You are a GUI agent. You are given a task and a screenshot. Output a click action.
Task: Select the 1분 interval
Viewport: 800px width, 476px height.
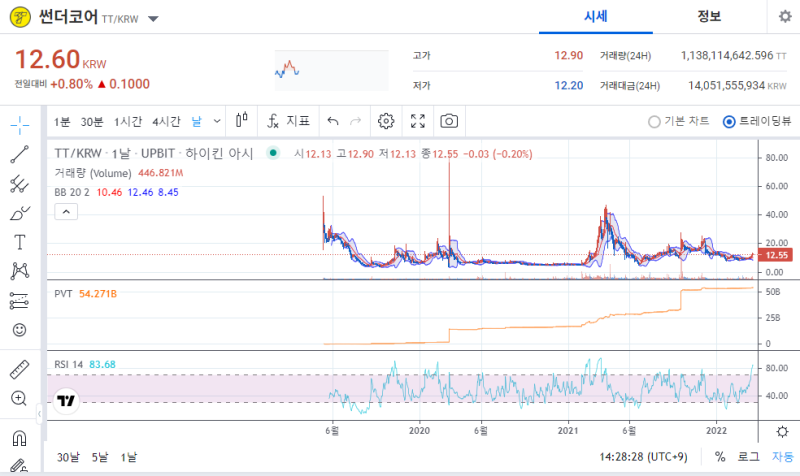[x=62, y=121]
